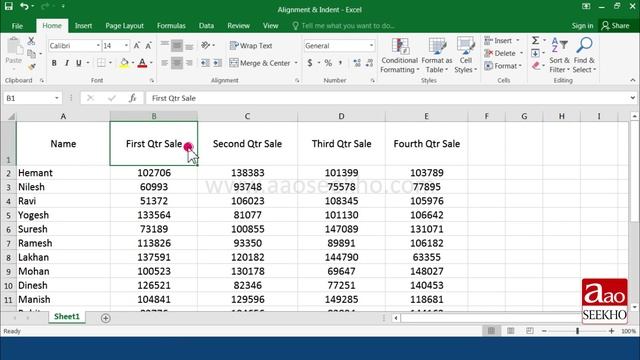Screen dimensions: 640x360
Task: Open the Review tab
Action: (238, 26)
